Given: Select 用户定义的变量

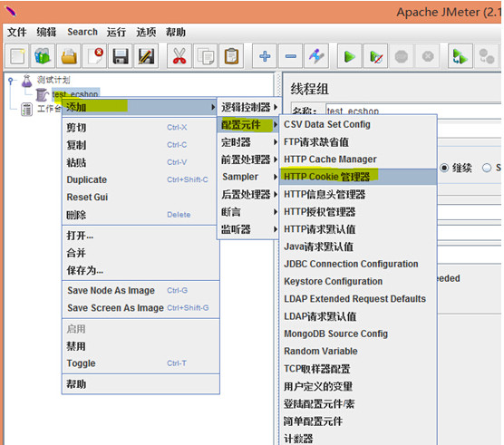Looking at the screenshot, I should pos(358,386).
